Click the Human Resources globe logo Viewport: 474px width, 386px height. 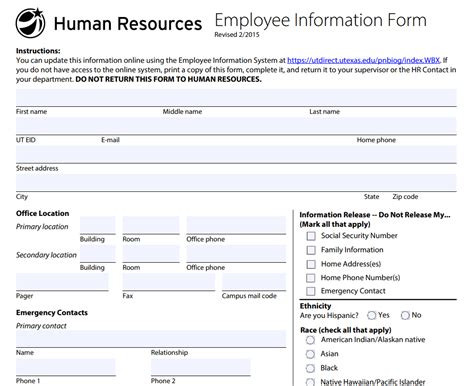point(30,23)
